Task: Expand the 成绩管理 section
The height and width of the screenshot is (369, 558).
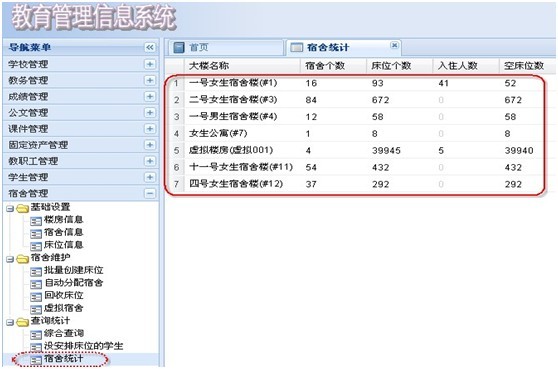Action: pos(150,96)
